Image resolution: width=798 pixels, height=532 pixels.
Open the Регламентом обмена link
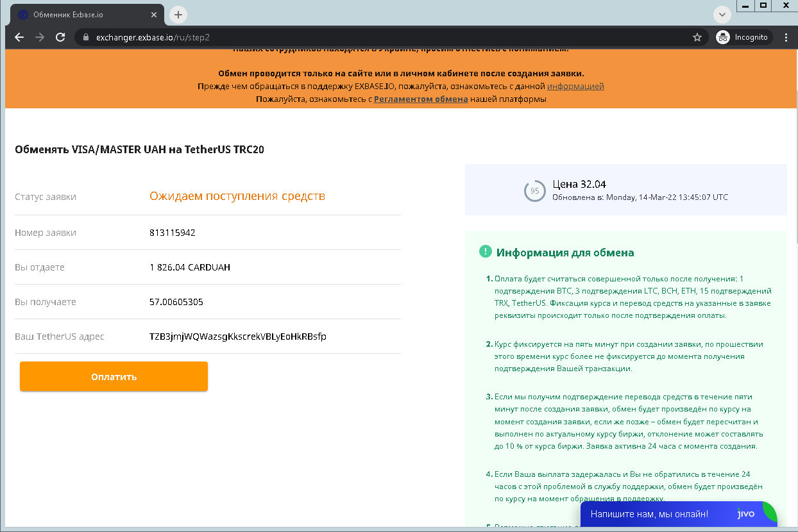point(421,99)
